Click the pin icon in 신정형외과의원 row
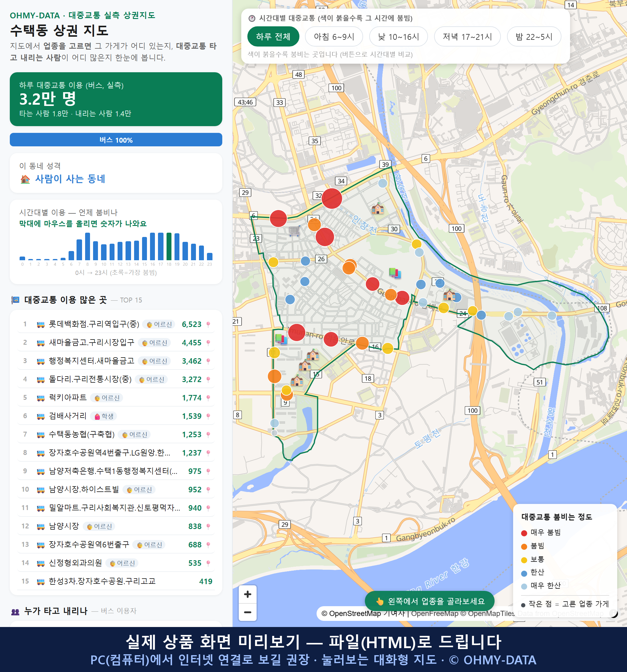Image resolution: width=627 pixels, height=672 pixels. [x=208, y=563]
